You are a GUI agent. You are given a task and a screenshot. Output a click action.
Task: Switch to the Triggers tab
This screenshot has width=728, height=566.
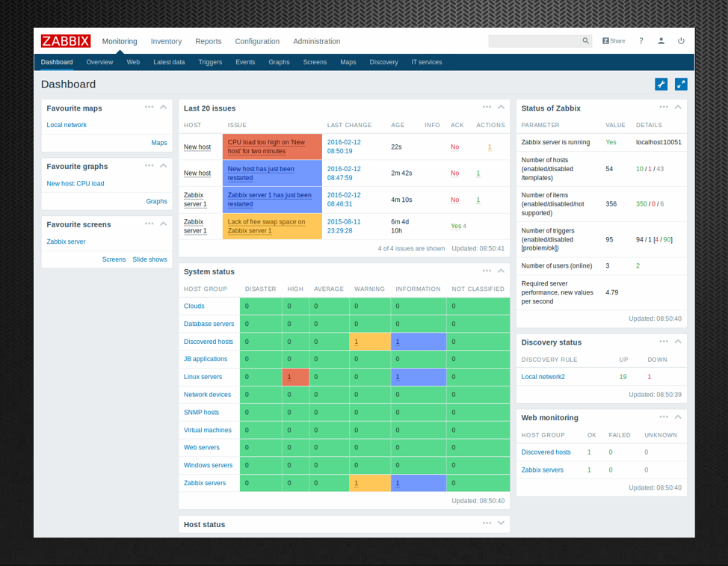tap(210, 62)
